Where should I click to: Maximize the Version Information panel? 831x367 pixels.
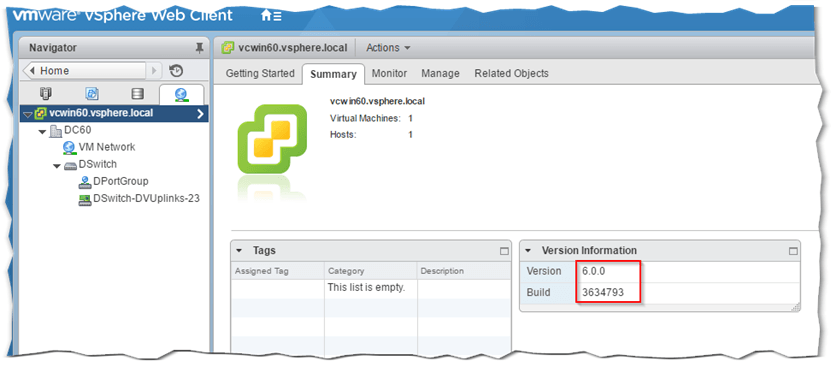point(793,251)
